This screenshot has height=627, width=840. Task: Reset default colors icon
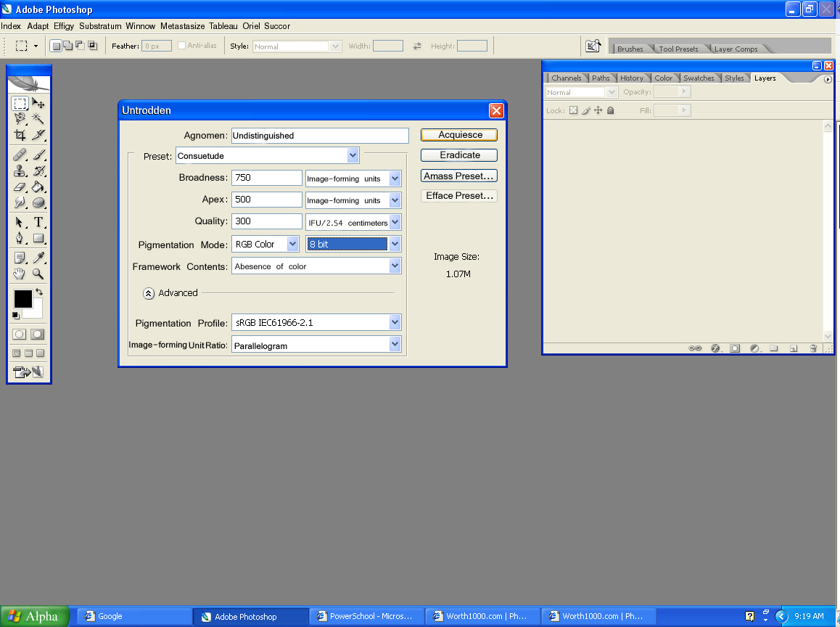15,315
